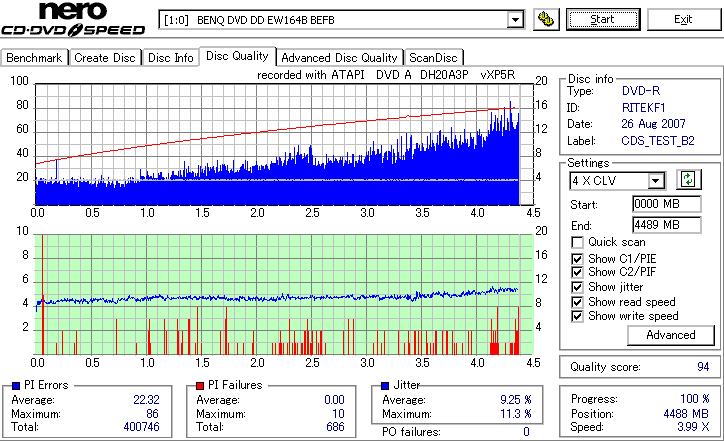Click the refresh speed settings icon
Image resolution: width=724 pixels, height=441 pixels.
click(x=688, y=179)
